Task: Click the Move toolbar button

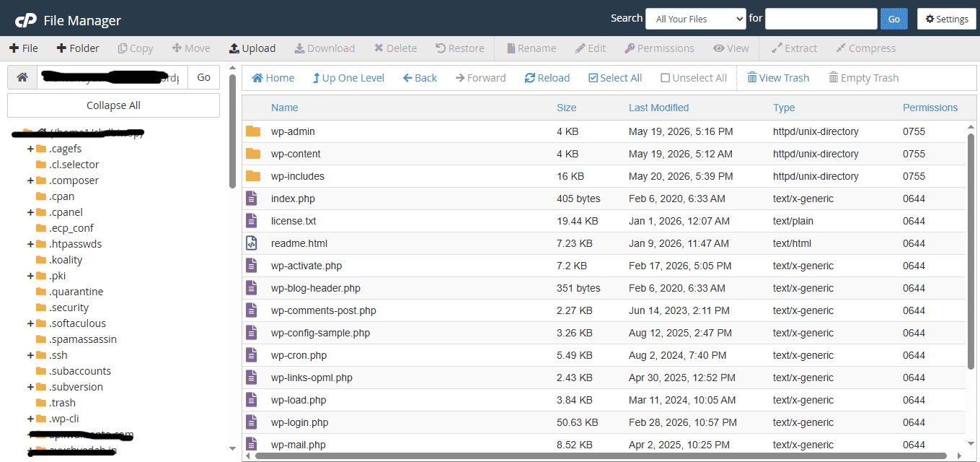Action: tap(191, 48)
